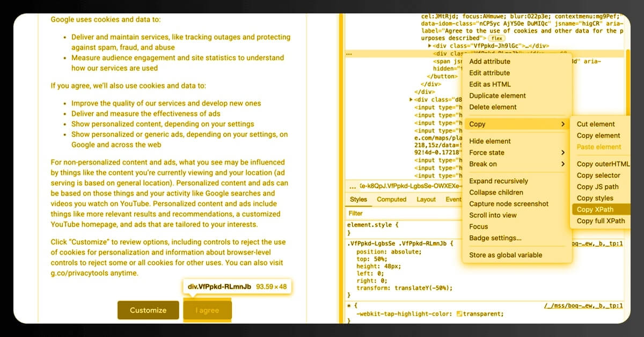Click 'Show personalized content' bullet

pyautogui.click(x=163, y=124)
